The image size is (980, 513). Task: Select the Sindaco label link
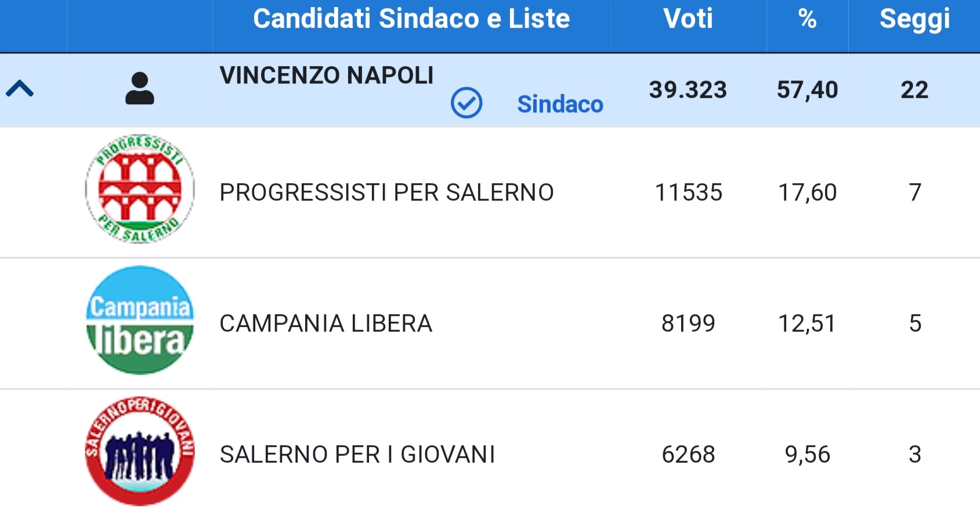560,104
